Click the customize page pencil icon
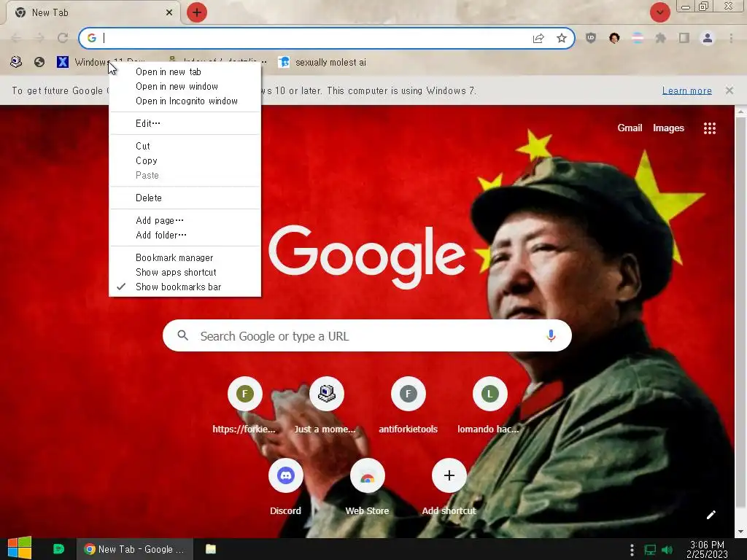747x560 pixels. 711,515
